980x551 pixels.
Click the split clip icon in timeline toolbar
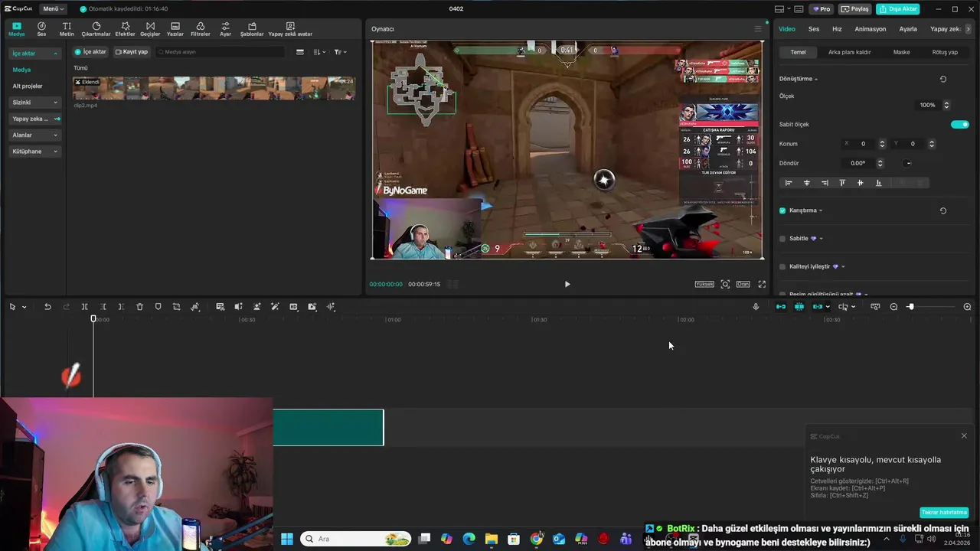84,307
